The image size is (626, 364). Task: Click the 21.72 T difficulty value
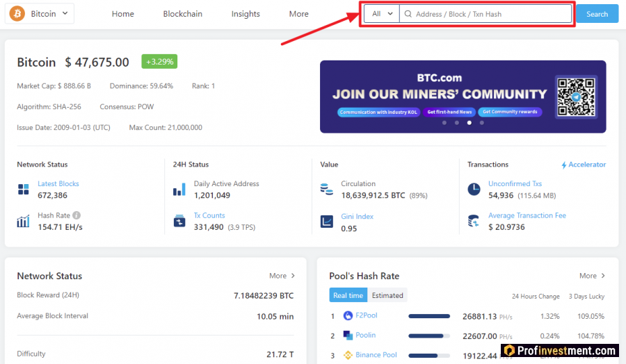pos(280,354)
